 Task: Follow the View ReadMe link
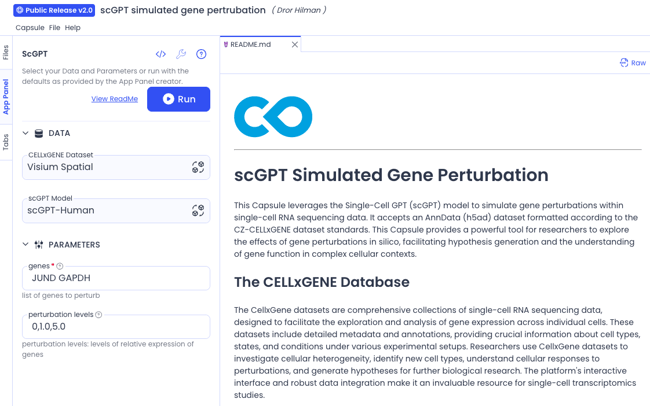point(114,99)
